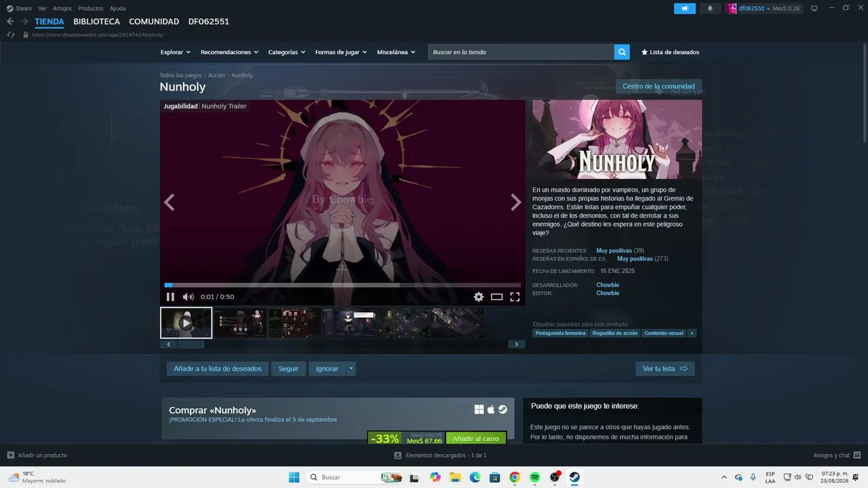Click the Steam logo menu
This screenshot has width=868, height=488.
tap(19, 8)
